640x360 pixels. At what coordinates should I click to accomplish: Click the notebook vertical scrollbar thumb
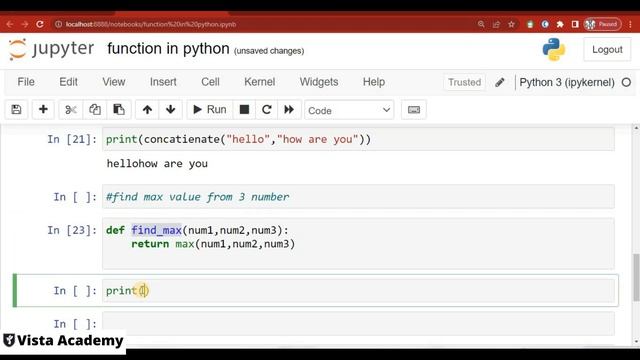[x=636, y=278]
